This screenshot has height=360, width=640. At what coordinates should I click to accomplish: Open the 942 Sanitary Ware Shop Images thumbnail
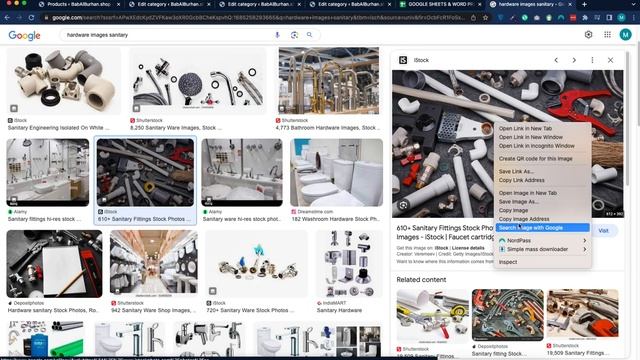click(x=154, y=264)
